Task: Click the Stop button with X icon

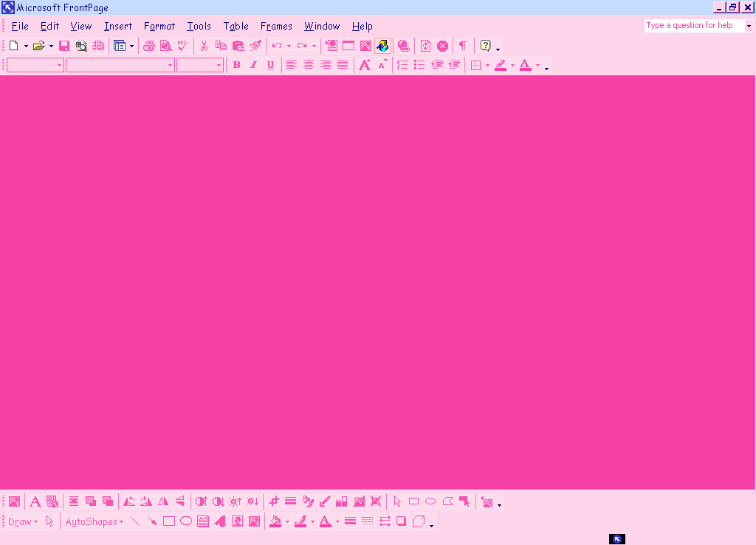Action: [442, 46]
